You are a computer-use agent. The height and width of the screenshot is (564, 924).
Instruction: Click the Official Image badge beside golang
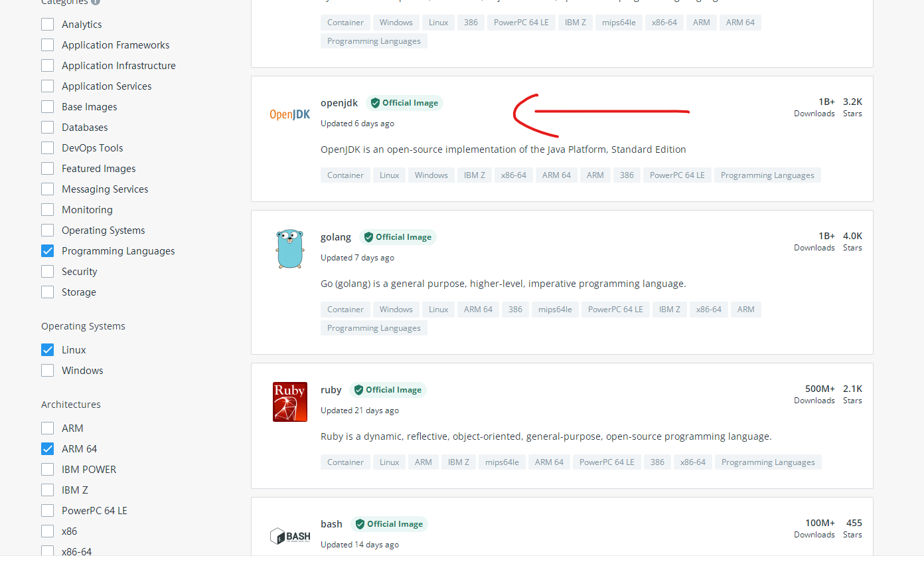point(398,236)
